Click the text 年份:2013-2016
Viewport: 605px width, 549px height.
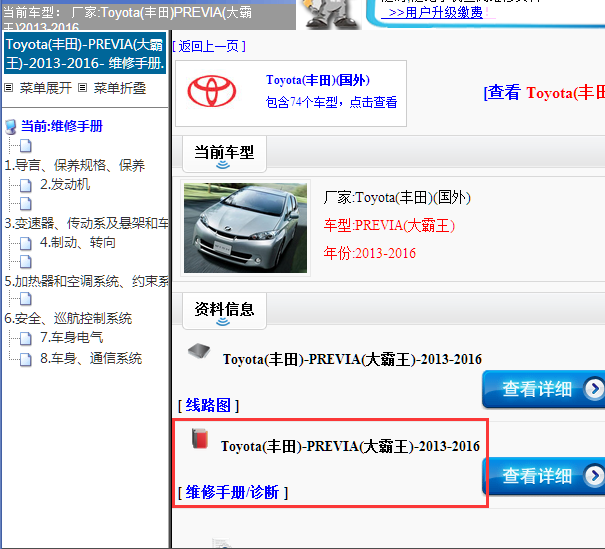click(370, 253)
